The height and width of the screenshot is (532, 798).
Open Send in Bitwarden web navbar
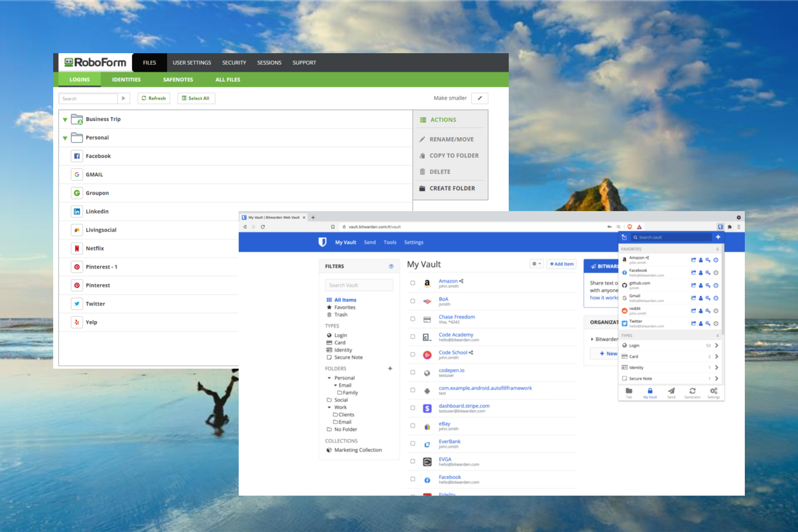pyautogui.click(x=370, y=243)
